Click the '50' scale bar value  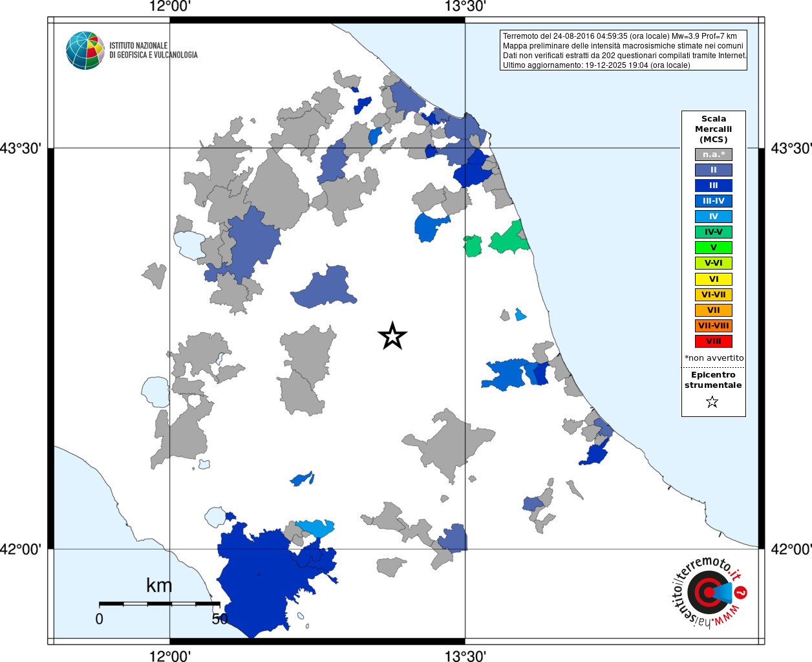[x=220, y=619]
